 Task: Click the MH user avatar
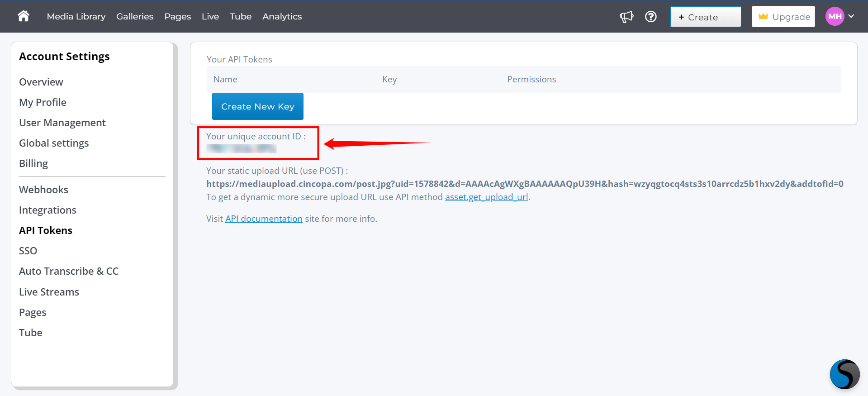tap(835, 16)
